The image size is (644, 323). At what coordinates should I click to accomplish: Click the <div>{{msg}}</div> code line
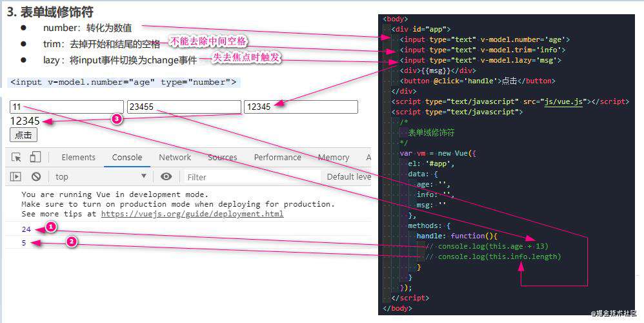click(x=438, y=70)
